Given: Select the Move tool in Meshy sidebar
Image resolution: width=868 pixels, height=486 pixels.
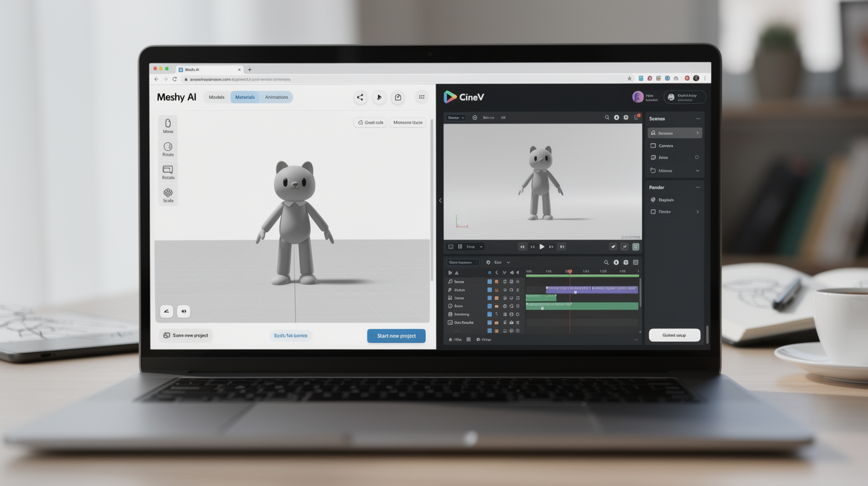Looking at the screenshot, I should coord(168,125).
